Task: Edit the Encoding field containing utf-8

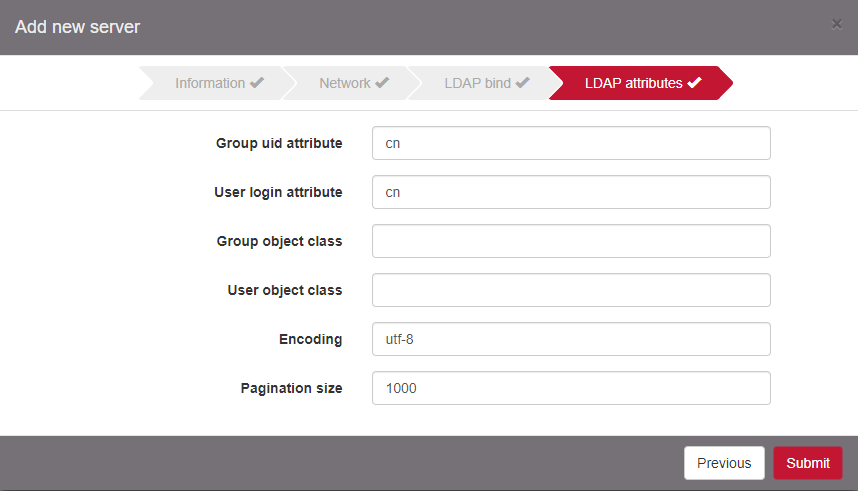Action: click(x=570, y=339)
